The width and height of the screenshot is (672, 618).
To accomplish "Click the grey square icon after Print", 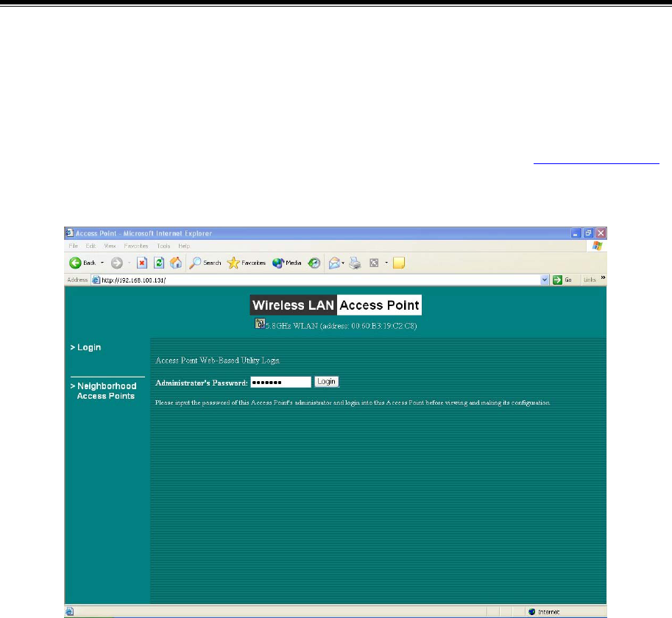I will [x=374, y=263].
